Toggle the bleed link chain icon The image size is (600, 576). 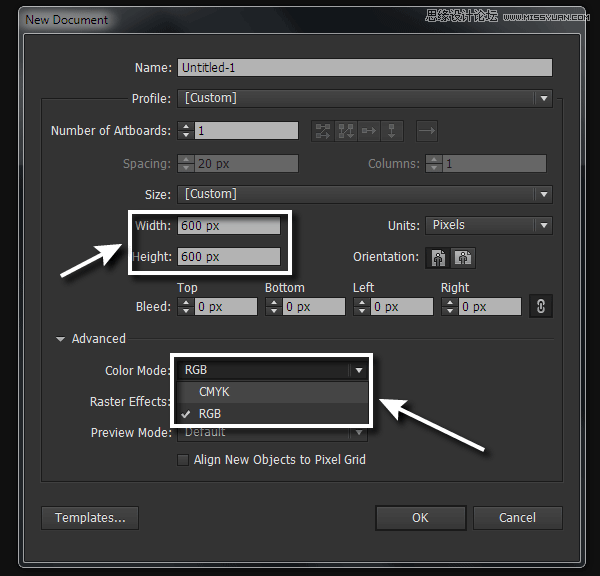tap(541, 307)
